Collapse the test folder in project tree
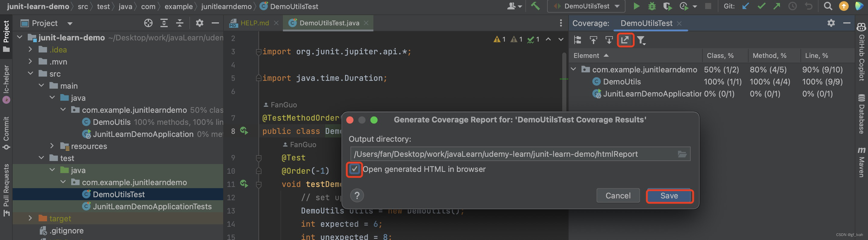This screenshot has width=868, height=240. [x=41, y=158]
